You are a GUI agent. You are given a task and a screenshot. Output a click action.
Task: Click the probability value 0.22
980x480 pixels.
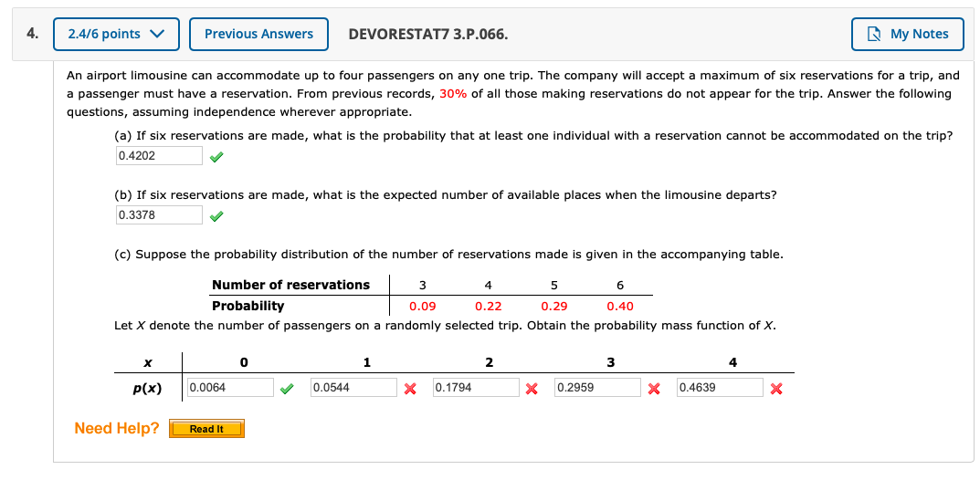tap(488, 307)
